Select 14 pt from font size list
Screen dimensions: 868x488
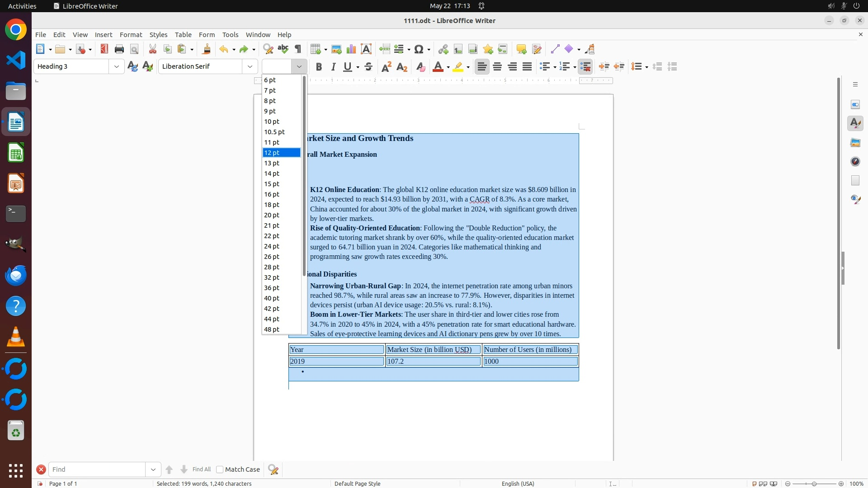click(x=272, y=174)
